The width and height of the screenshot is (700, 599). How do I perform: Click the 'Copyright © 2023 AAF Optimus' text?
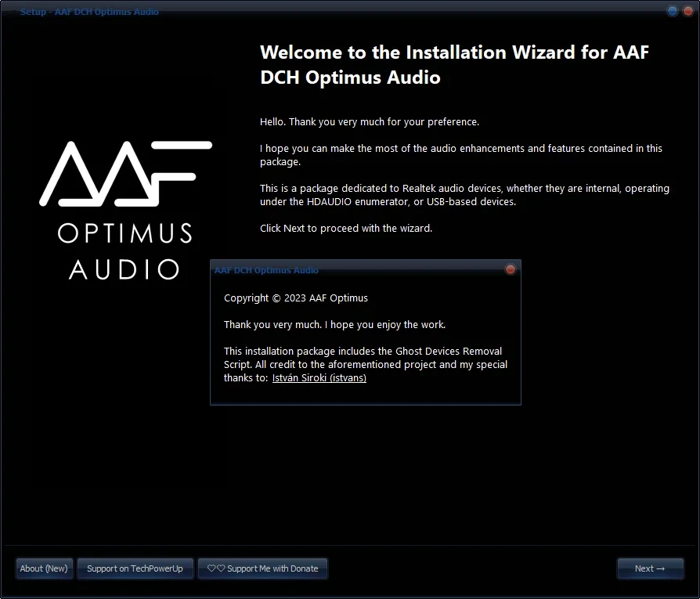point(295,298)
